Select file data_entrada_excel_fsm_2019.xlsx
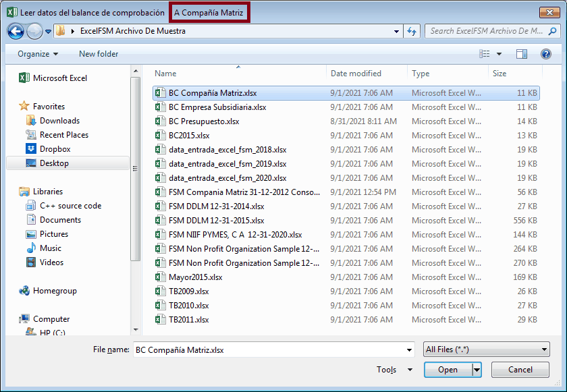 (346, 164)
